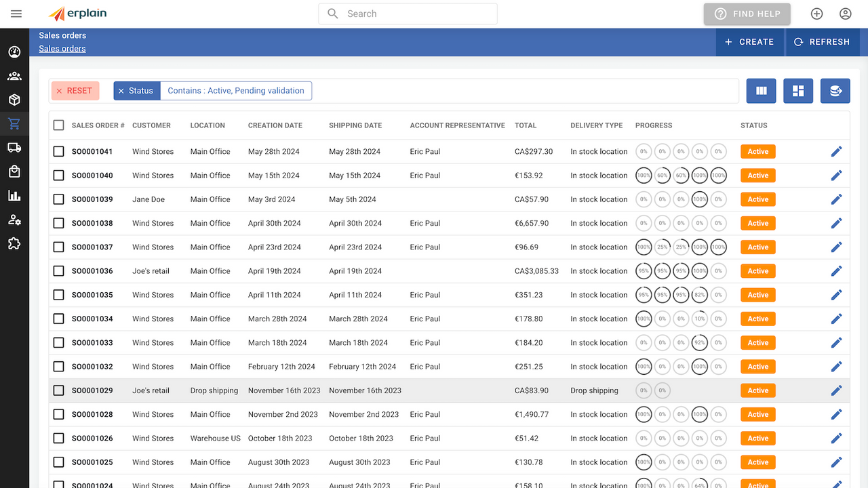This screenshot has width=868, height=488.
Task: Remove the Status filter chip with x
Action: click(x=121, y=91)
